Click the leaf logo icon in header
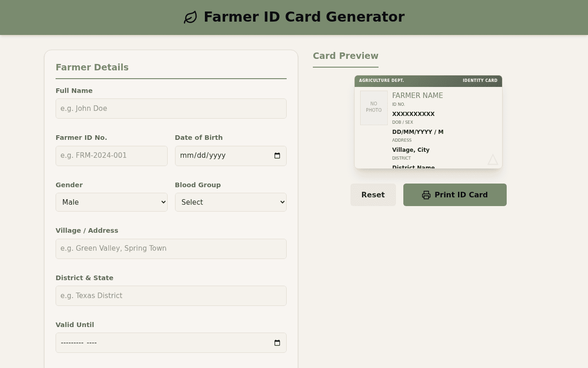 (x=191, y=17)
